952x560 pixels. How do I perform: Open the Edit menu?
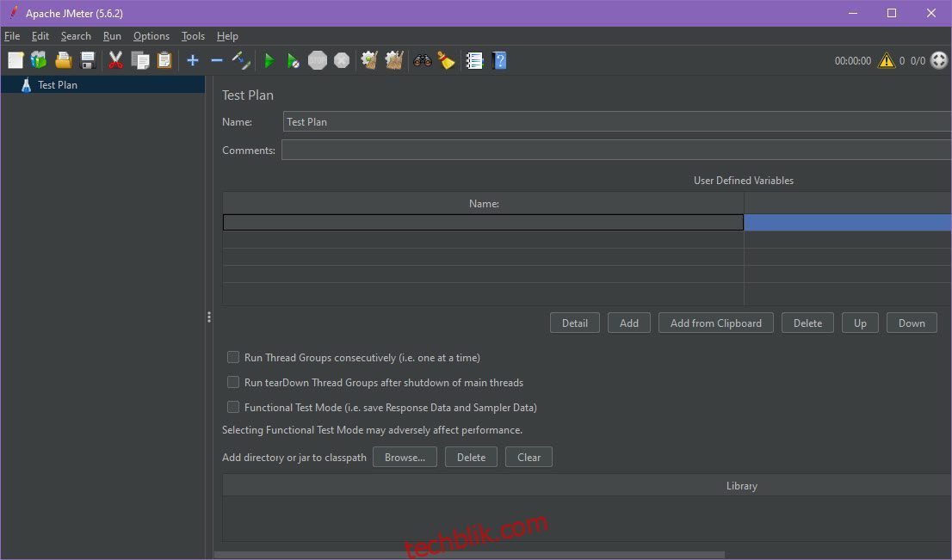40,36
